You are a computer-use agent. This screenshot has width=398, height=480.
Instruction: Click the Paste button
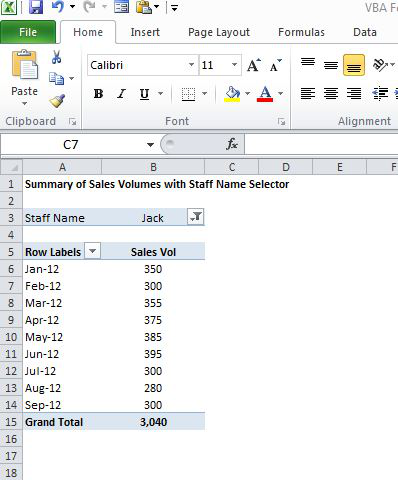[25, 77]
